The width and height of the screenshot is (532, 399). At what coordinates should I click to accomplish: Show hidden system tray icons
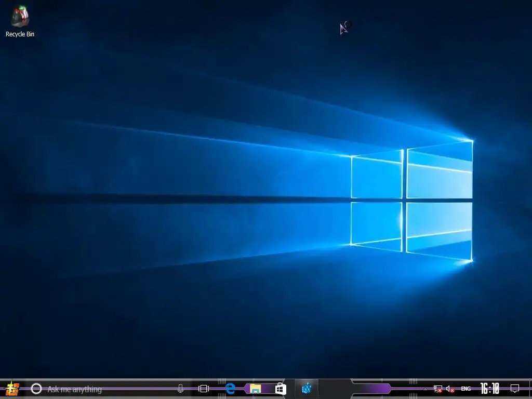coord(425,389)
